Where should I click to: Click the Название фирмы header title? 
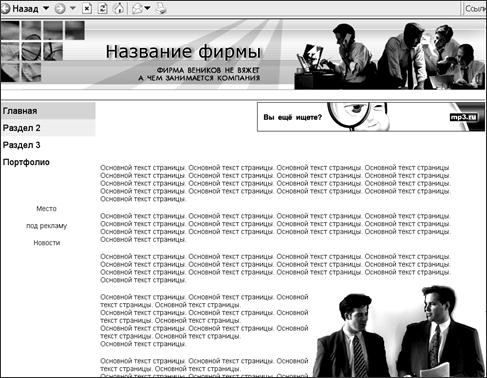click(x=183, y=52)
